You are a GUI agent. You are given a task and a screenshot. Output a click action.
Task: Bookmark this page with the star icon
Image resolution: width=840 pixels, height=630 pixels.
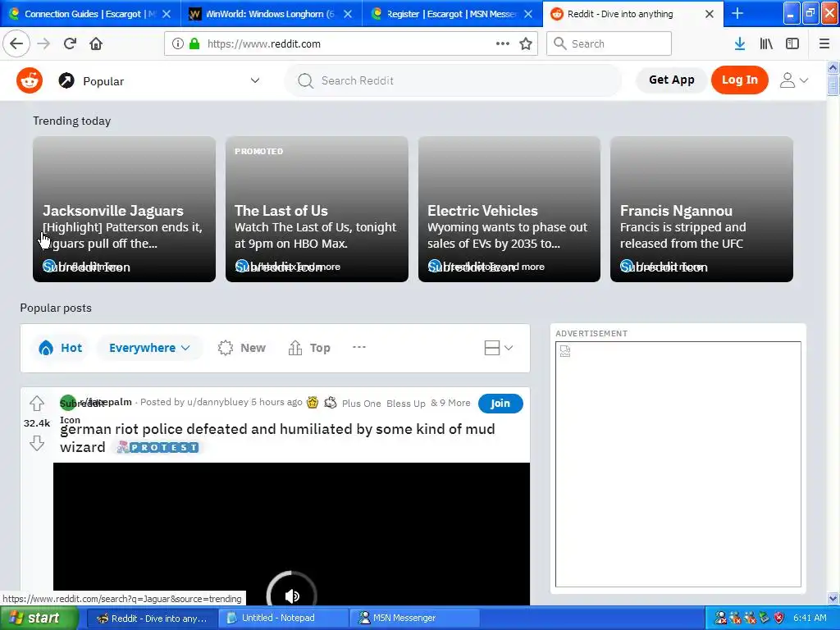coord(526,43)
